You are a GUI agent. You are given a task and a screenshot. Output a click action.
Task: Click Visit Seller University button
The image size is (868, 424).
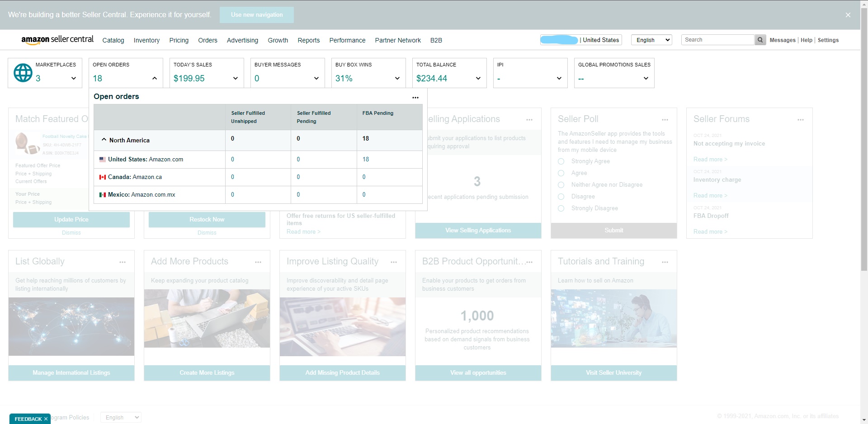pyautogui.click(x=614, y=373)
